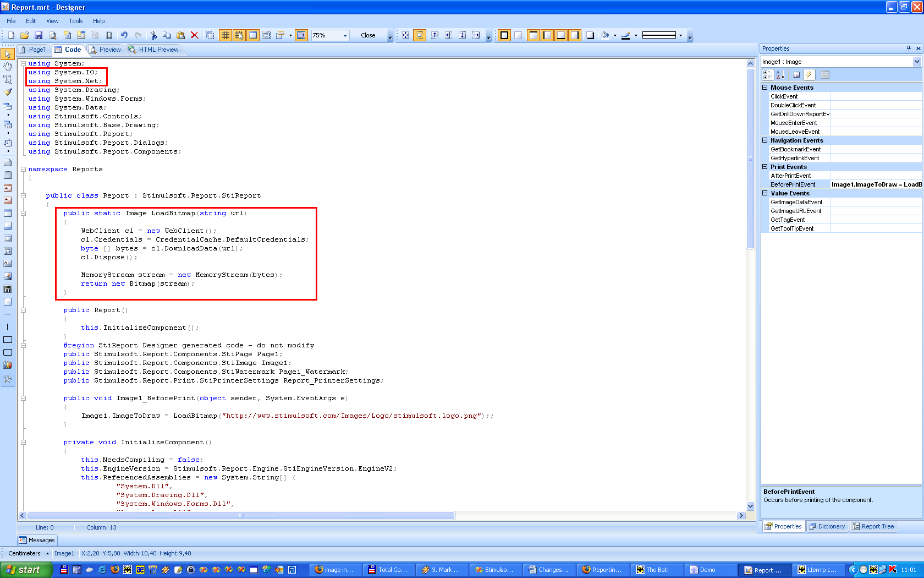
Task: Toggle the Left Border button
Action: pyautogui.click(x=547, y=35)
